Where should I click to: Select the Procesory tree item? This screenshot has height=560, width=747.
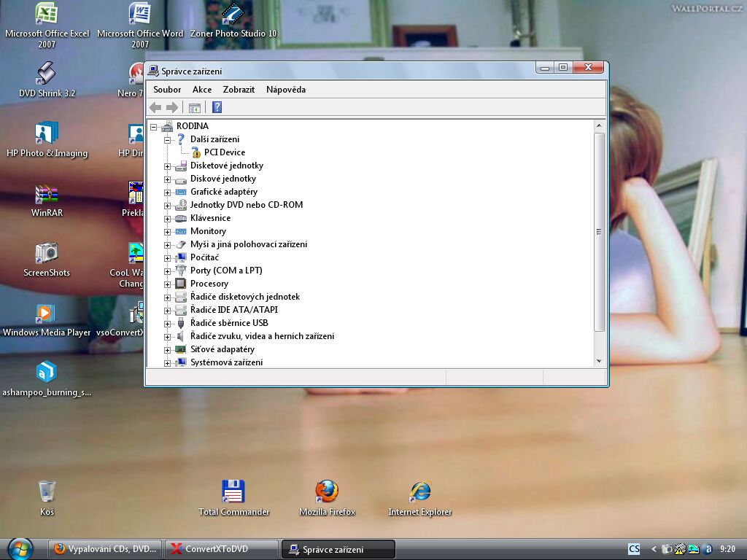(209, 284)
